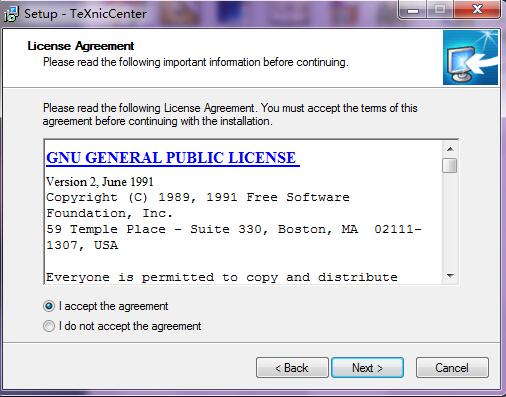Open the GNU GENERAL PUBLIC LICENSE heading link

point(172,158)
